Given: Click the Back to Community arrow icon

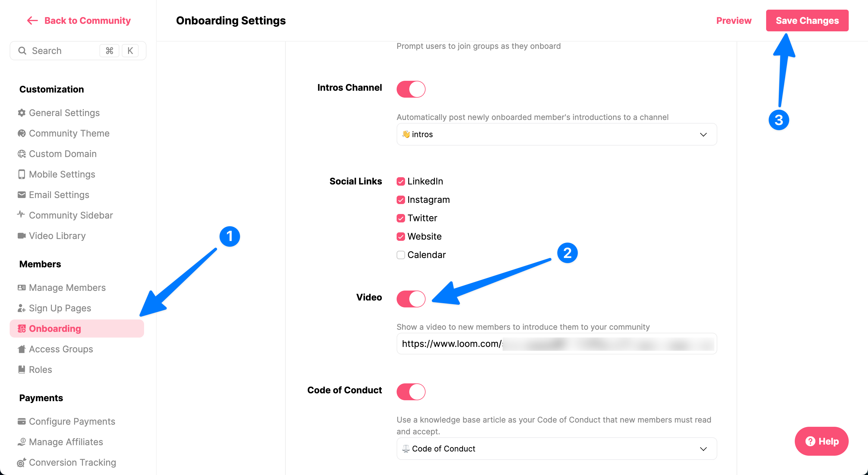Looking at the screenshot, I should point(32,20).
